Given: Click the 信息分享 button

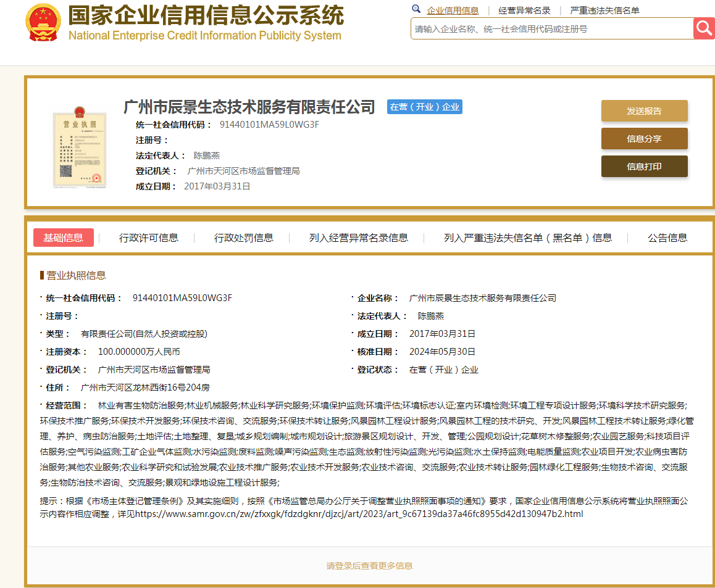Looking at the screenshot, I should coord(644,139).
